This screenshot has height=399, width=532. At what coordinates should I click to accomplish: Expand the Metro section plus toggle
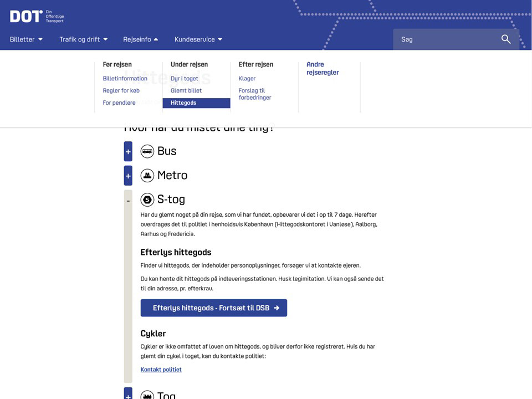pos(128,176)
